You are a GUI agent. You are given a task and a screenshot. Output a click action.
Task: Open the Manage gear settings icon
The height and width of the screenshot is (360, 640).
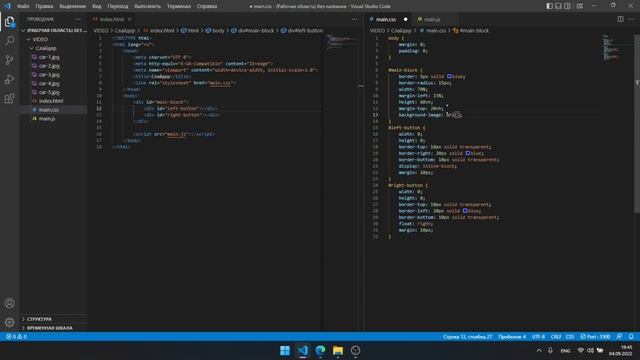pos(9,322)
